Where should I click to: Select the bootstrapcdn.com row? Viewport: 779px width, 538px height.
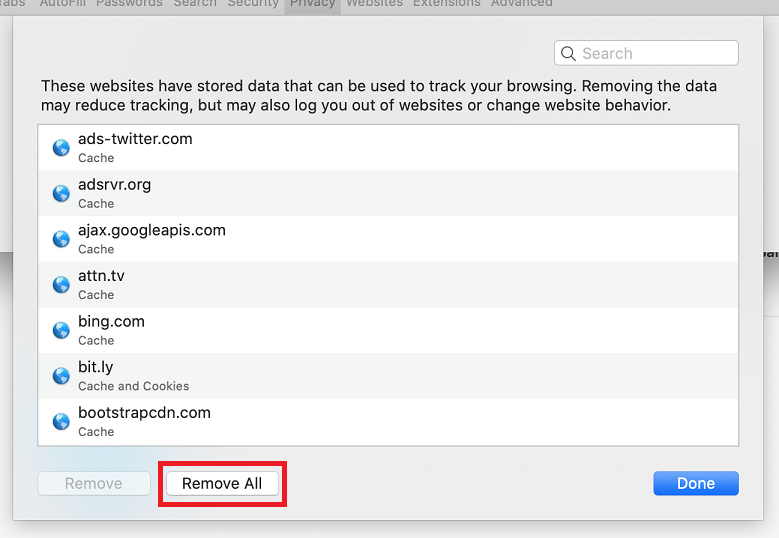tap(388, 421)
